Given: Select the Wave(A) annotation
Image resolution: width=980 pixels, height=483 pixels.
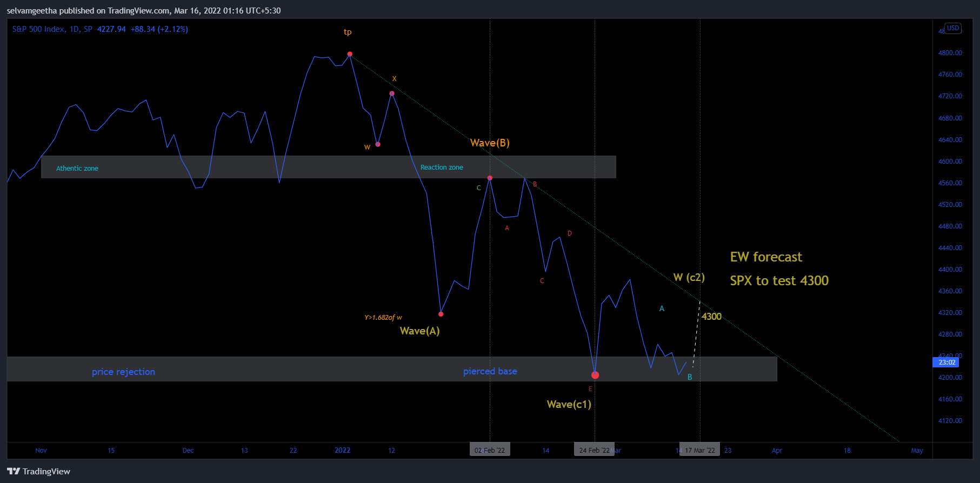Looking at the screenshot, I should (419, 331).
